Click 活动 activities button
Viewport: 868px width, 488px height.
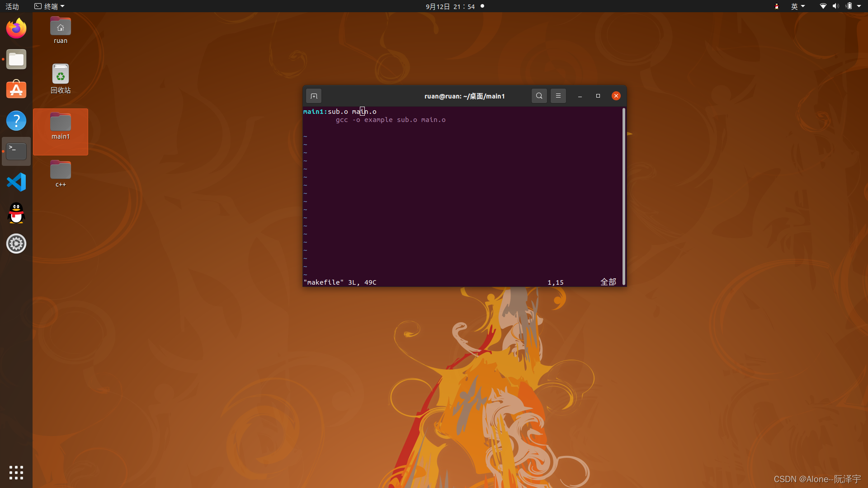tap(12, 6)
